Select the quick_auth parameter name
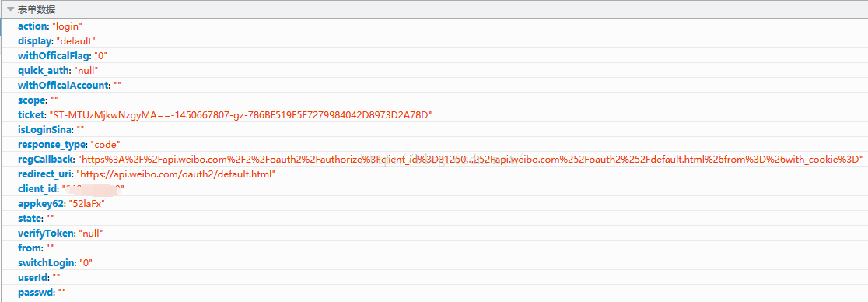 [43, 70]
